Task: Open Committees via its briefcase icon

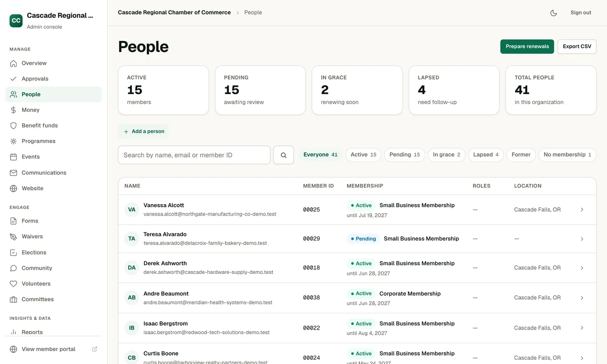Action: tap(13, 299)
